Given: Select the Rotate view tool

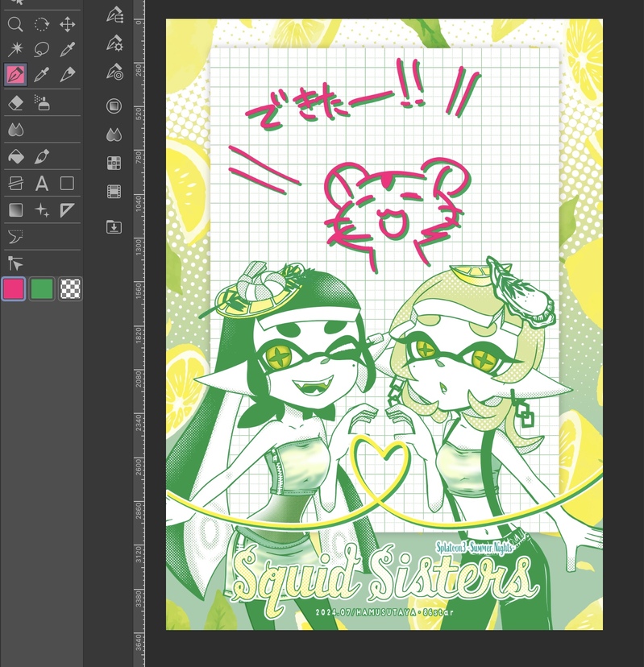Looking at the screenshot, I should click(x=41, y=24).
